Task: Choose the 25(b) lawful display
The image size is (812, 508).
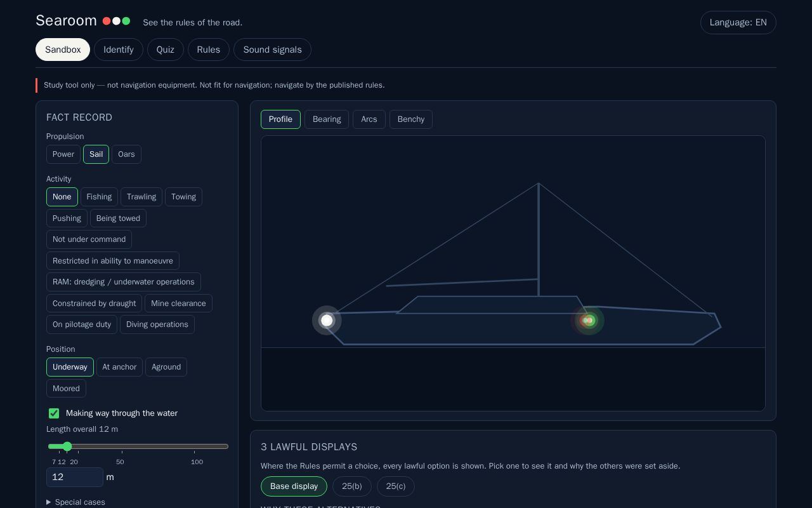Action: pos(352,486)
